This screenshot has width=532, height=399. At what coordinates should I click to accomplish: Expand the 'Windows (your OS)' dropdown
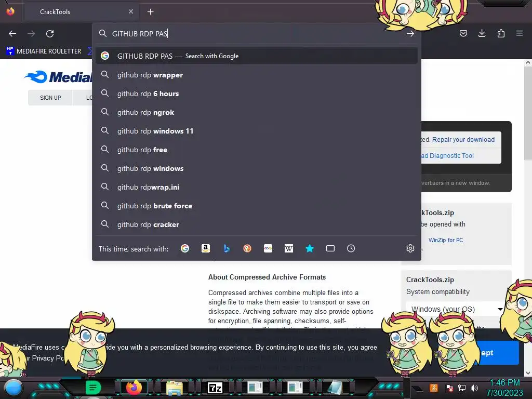pyautogui.click(x=456, y=309)
